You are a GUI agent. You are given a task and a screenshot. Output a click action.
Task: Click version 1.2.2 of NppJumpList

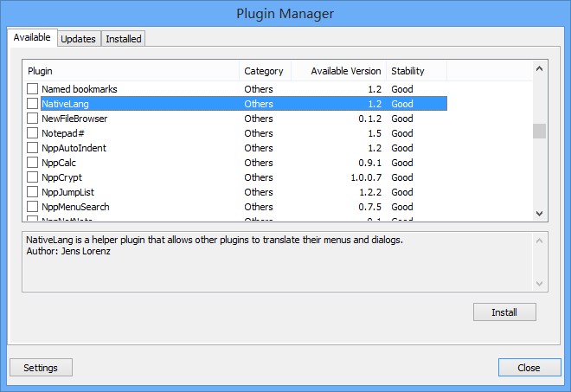(x=370, y=192)
